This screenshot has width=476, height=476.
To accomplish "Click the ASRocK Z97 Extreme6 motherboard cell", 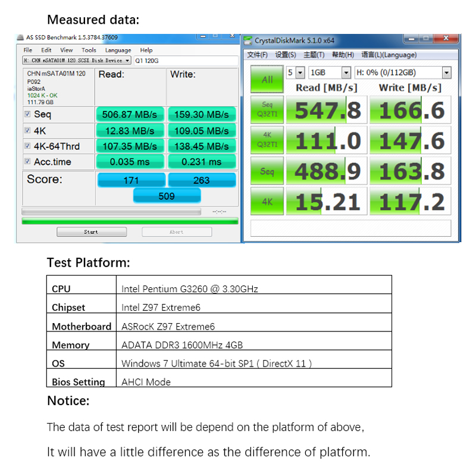I will click(254, 322).
